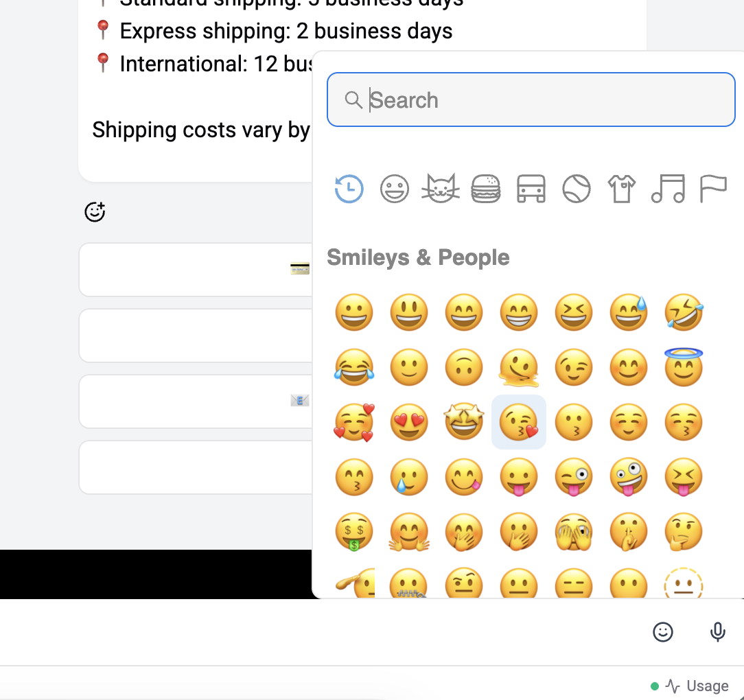Activate the microphone voice input icon
744x700 pixels.
click(718, 632)
